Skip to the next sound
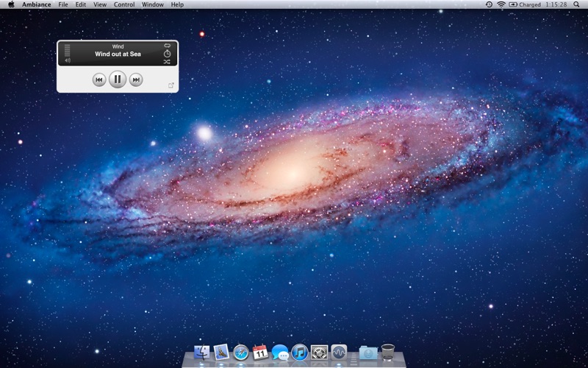Image resolution: width=588 pixels, height=368 pixels. [136, 79]
